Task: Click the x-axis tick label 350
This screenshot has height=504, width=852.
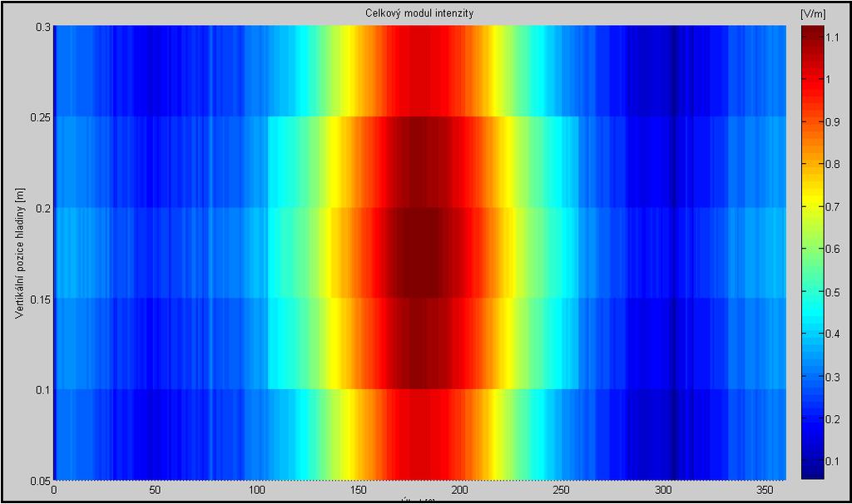Action: coord(765,491)
